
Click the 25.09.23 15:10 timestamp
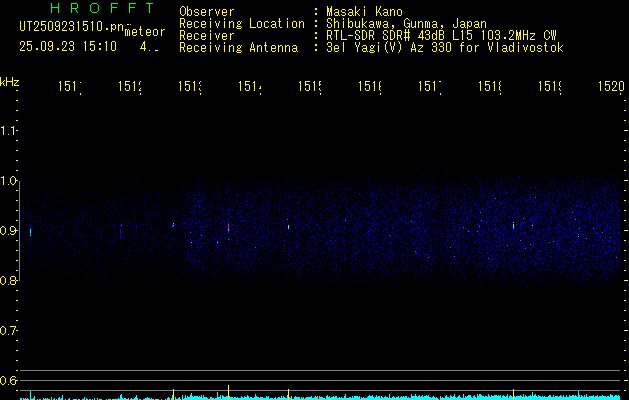pos(68,46)
